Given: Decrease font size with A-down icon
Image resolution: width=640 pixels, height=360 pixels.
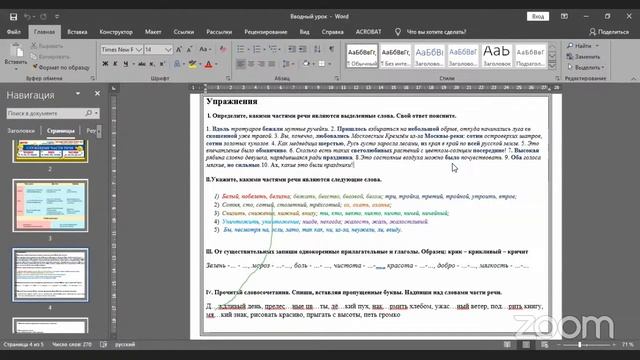Looking at the screenshot, I should [x=189, y=49].
